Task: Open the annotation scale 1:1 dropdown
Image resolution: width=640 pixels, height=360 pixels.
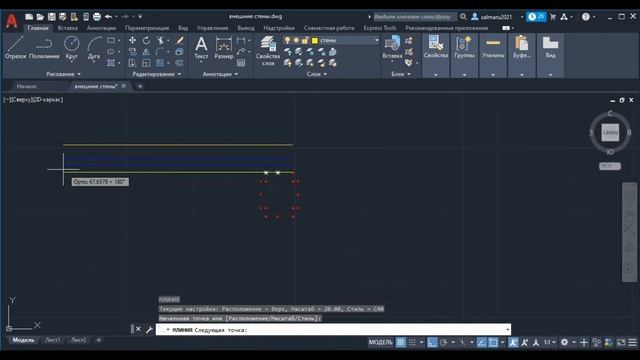Action: [x=550, y=342]
